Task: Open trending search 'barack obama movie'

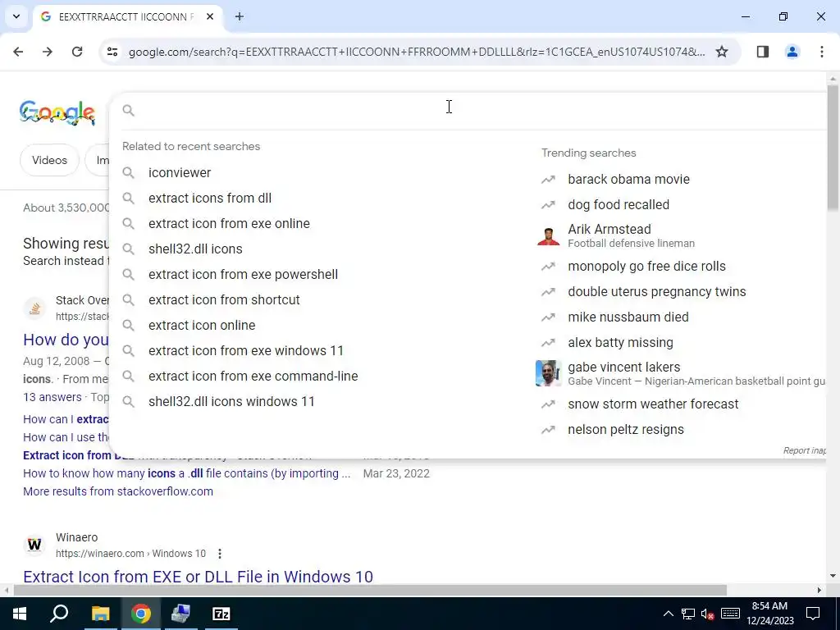Action: pos(628,180)
